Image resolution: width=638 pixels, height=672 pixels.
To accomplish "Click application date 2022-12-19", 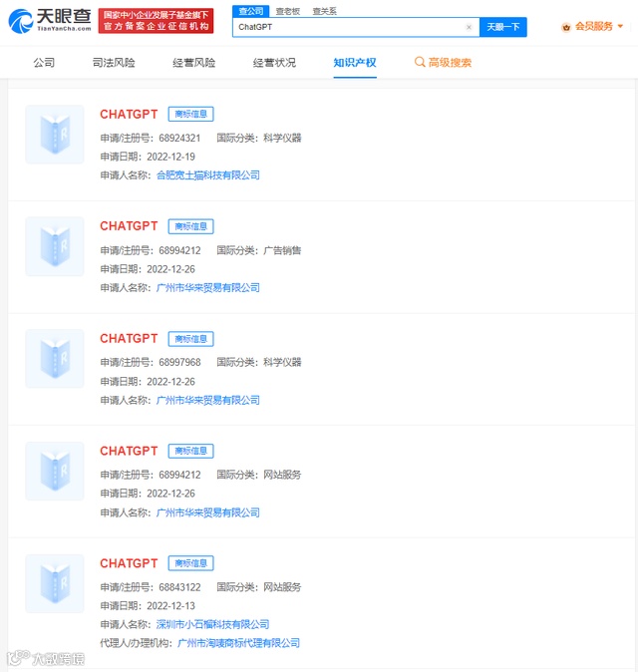I will (170, 157).
